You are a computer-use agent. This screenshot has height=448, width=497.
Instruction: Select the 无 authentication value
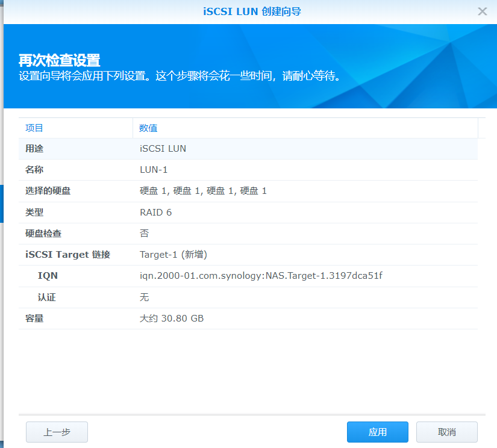click(x=144, y=297)
